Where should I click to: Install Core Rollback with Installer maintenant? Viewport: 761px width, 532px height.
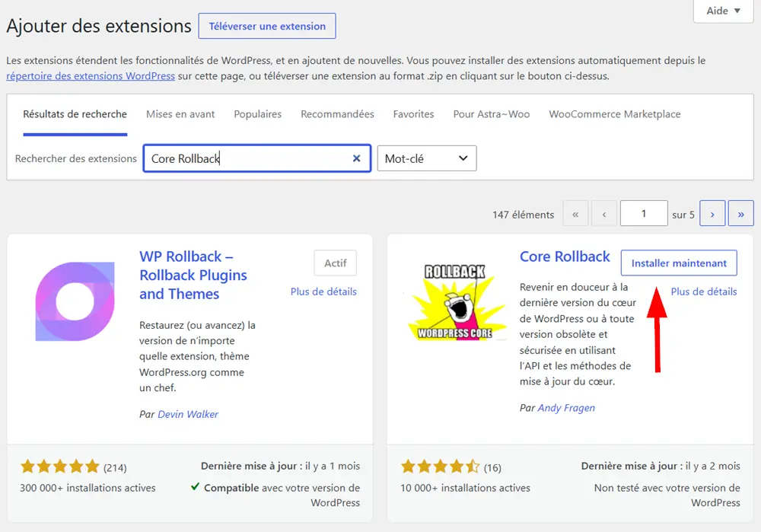coord(679,263)
